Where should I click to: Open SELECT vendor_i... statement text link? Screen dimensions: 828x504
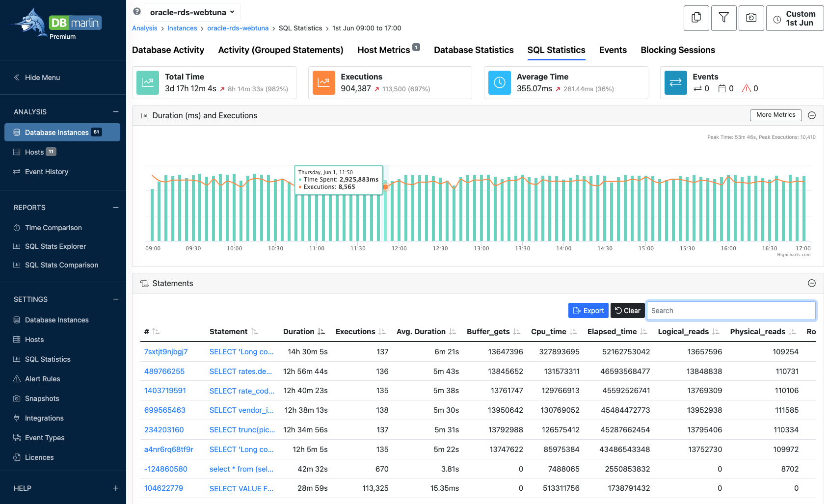241,410
